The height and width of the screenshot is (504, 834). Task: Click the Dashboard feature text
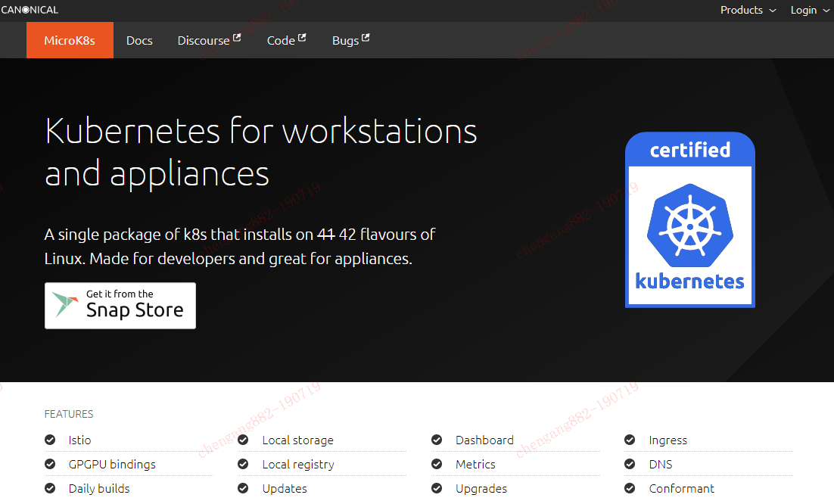click(x=484, y=440)
